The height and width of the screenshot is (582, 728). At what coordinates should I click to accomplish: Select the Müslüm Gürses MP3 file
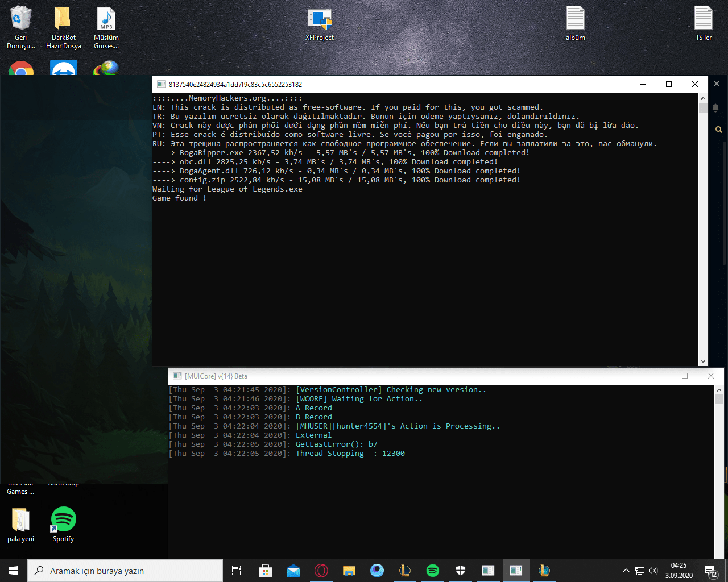click(x=106, y=27)
